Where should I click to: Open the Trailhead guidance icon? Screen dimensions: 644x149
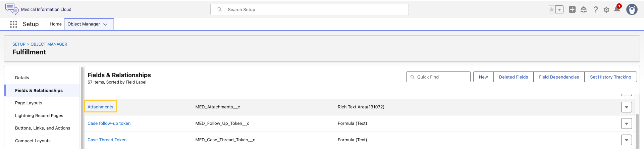coord(584,9)
